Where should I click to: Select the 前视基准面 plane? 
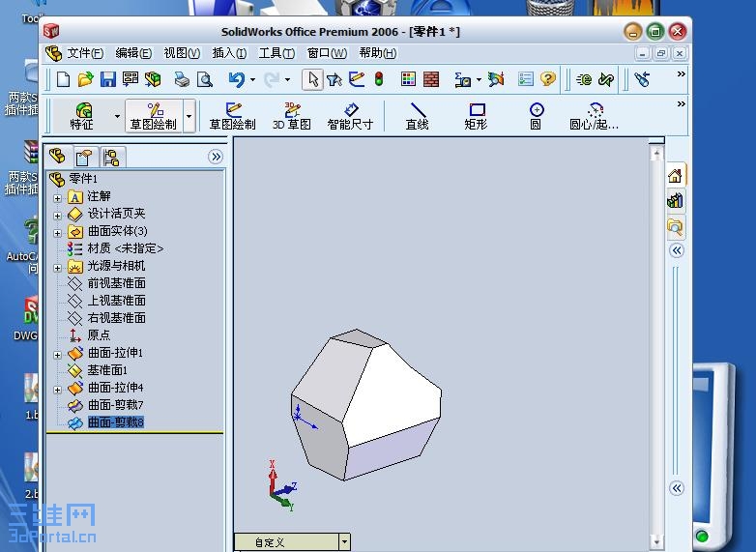click(x=116, y=283)
